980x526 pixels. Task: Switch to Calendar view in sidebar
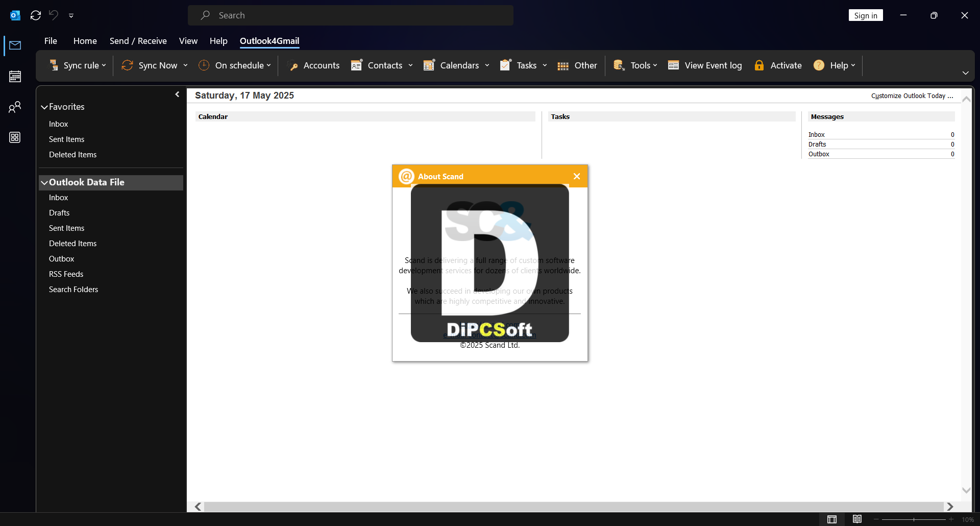point(15,77)
